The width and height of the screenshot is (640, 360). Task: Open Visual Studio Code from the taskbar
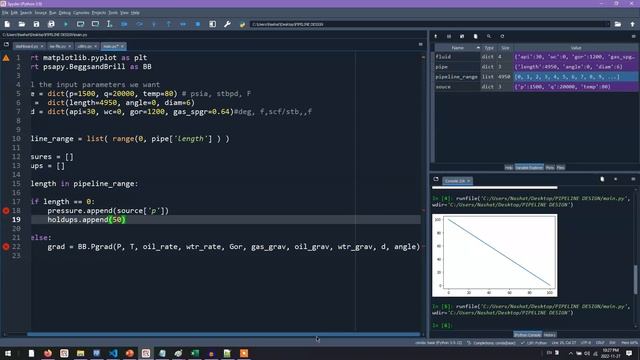(x=113, y=353)
